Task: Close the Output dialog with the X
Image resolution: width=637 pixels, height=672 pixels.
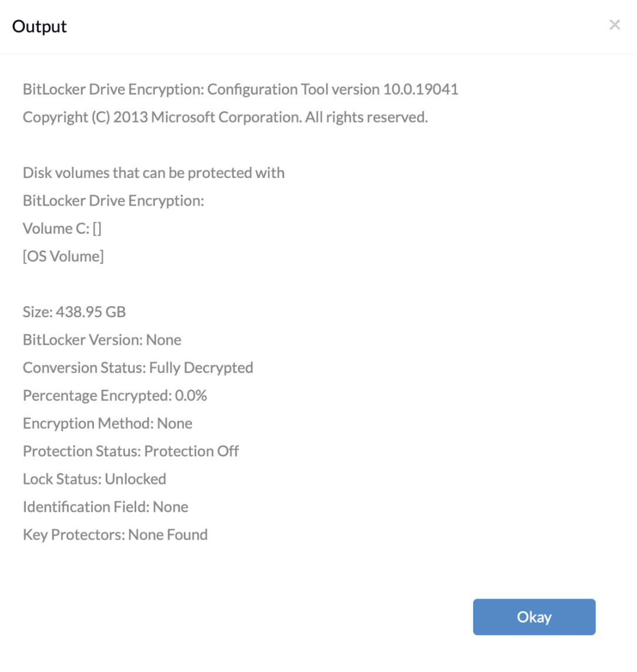Action: point(615,25)
